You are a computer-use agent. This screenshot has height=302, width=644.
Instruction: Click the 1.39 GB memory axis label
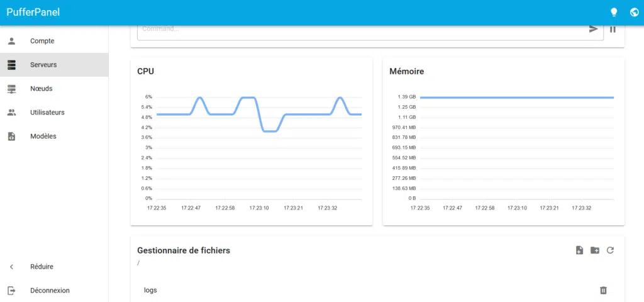[x=407, y=97]
